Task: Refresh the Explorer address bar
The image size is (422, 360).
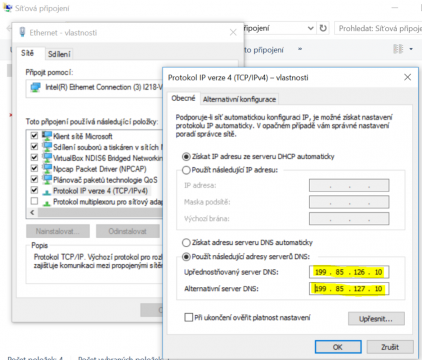Action: pyautogui.click(x=323, y=28)
